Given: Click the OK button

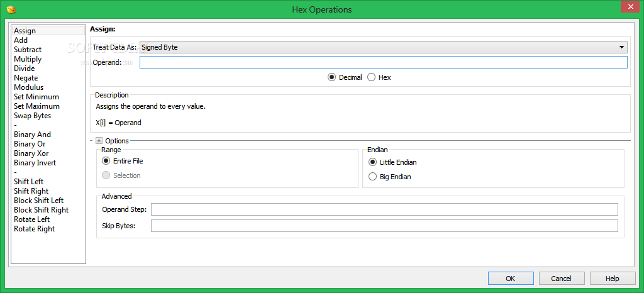Looking at the screenshot, I should coord(511,279).
